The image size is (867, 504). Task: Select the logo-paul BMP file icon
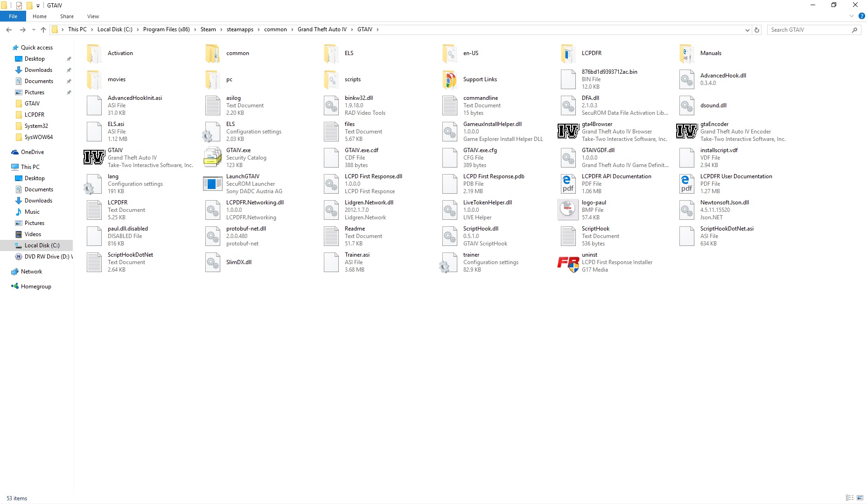[568, 210]
